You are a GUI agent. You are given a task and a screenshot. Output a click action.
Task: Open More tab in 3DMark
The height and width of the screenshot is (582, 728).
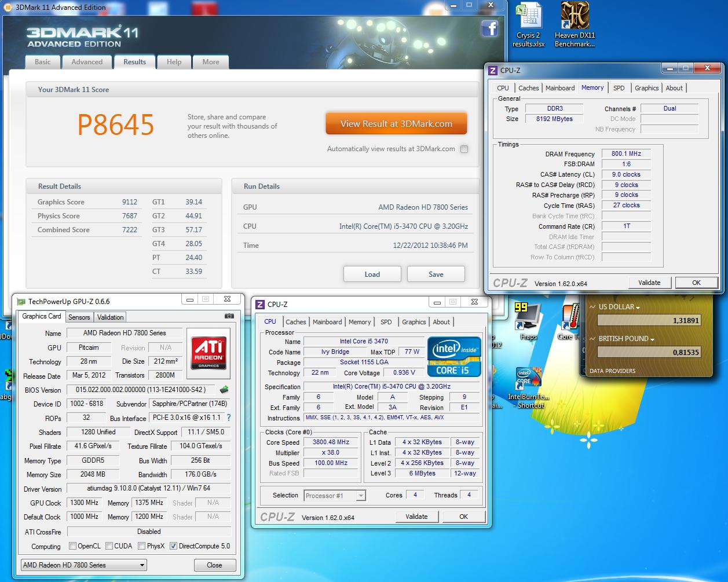(x=211, y=62)
